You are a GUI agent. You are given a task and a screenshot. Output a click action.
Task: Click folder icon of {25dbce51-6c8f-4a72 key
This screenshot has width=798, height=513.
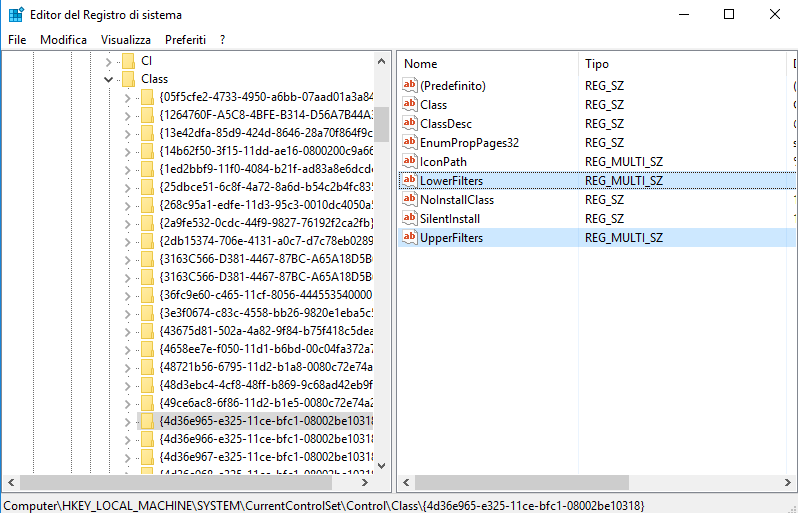click(x=147, y=187)
